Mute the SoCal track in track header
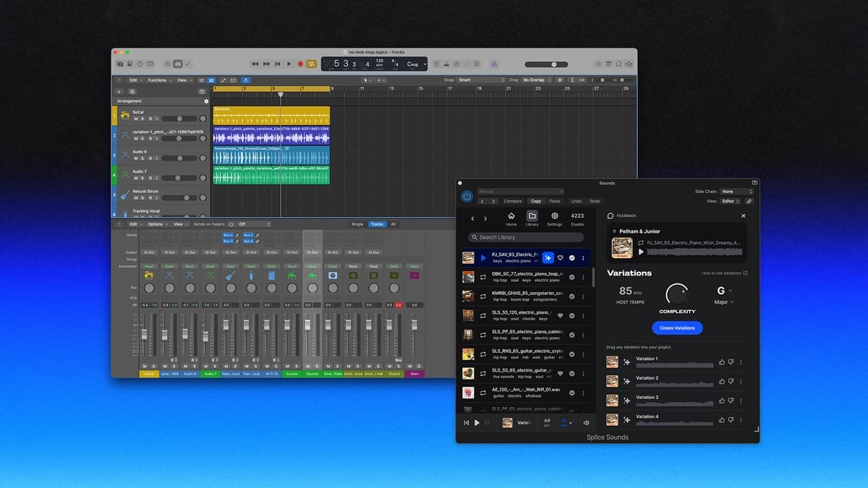 coord(135,119)
